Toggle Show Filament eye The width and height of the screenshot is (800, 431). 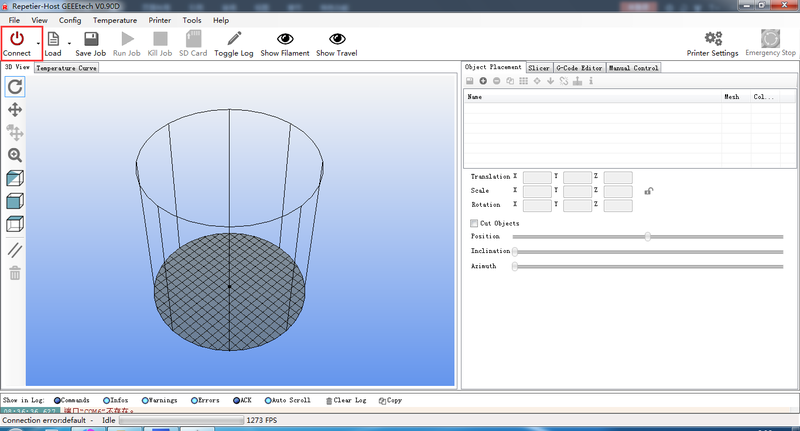click(x=285, y=39)
